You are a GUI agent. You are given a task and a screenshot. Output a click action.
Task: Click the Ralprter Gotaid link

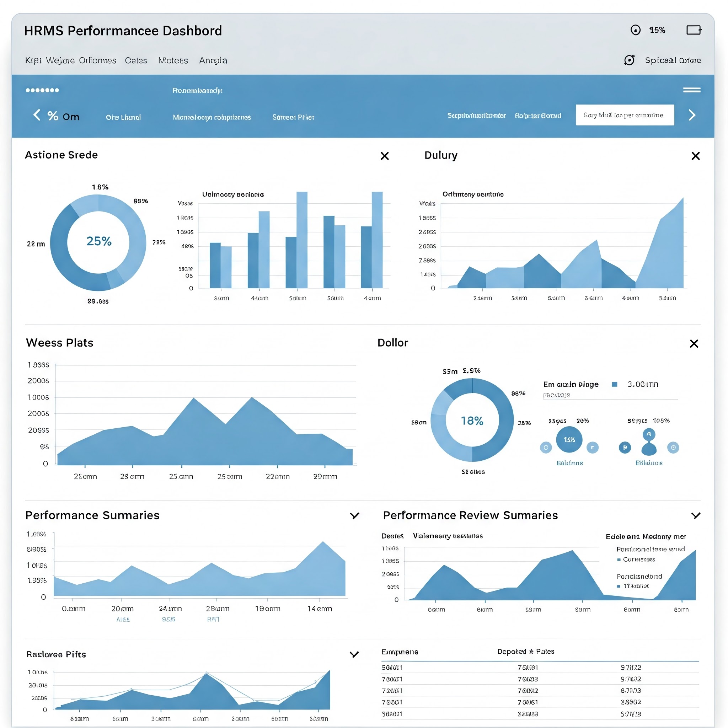click(x=538, y=116)
